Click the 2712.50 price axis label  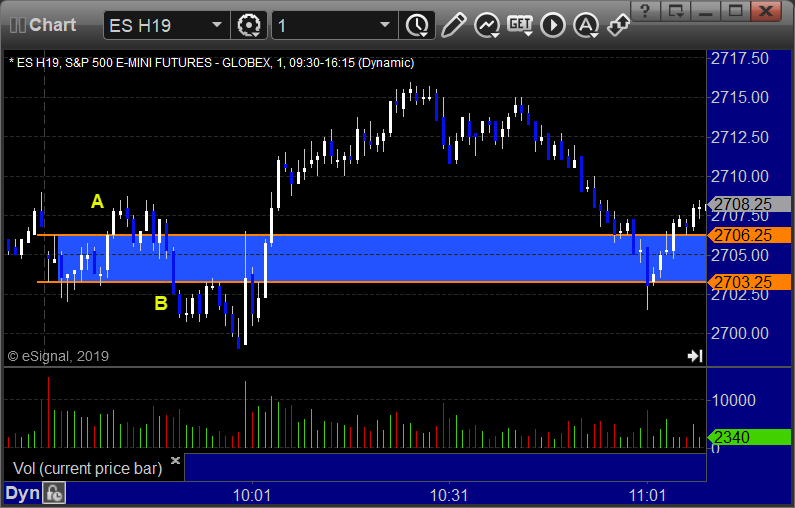[x=740, y=137]
